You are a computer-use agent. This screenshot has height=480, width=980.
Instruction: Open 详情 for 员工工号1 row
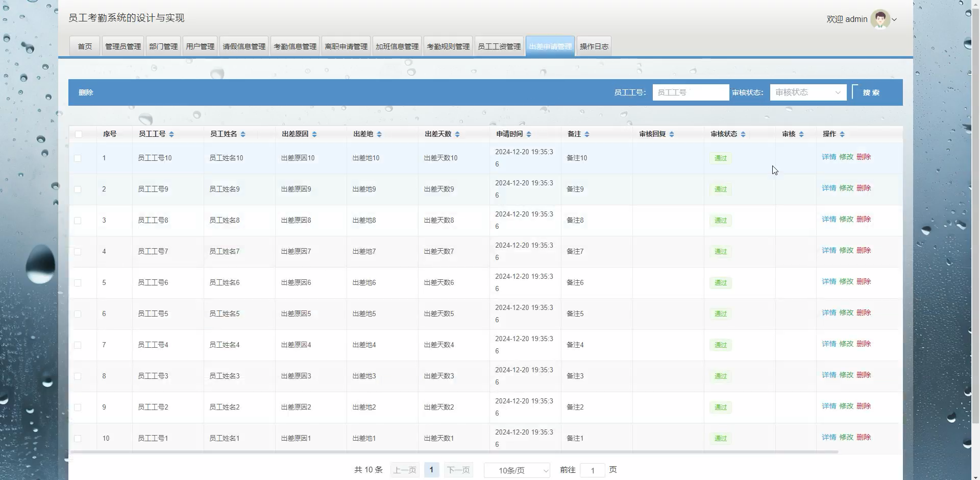(x=829, y=437)
